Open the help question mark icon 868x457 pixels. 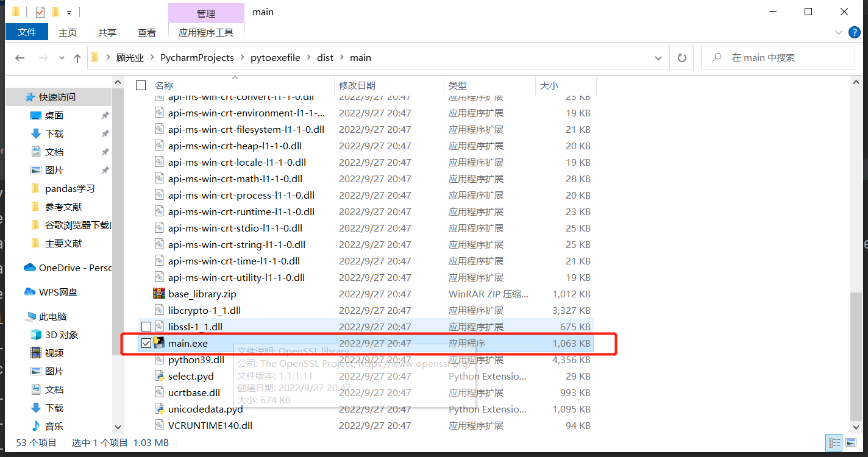(854, 32)
